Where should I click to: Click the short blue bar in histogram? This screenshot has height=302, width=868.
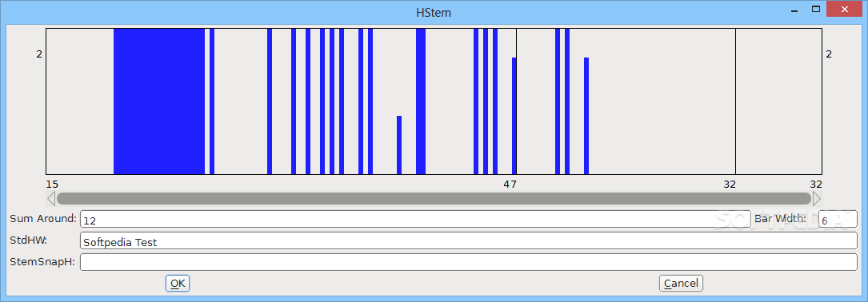tap(399, 145)
